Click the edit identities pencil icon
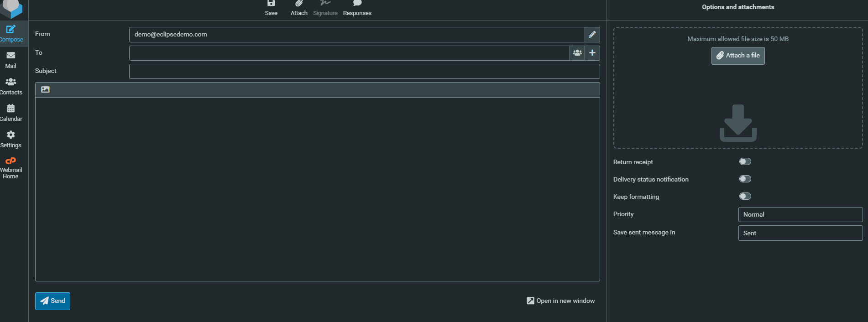 point(592,35)
